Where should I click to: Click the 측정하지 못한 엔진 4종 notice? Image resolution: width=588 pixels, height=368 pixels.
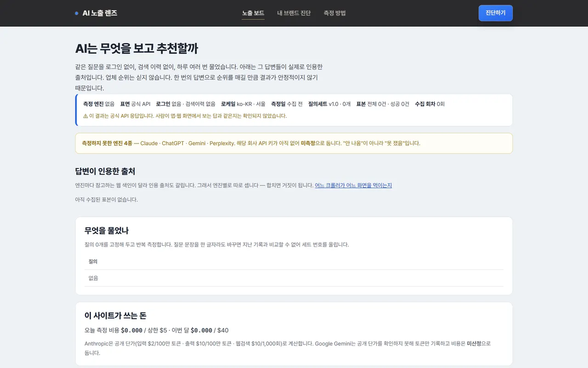click(x=294, y=143)
